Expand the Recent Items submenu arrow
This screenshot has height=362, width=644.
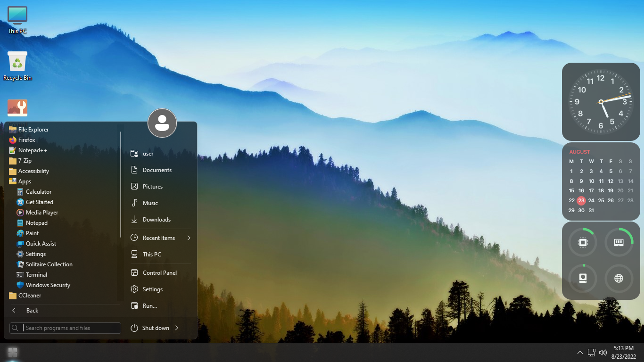(x=189, y=238)
